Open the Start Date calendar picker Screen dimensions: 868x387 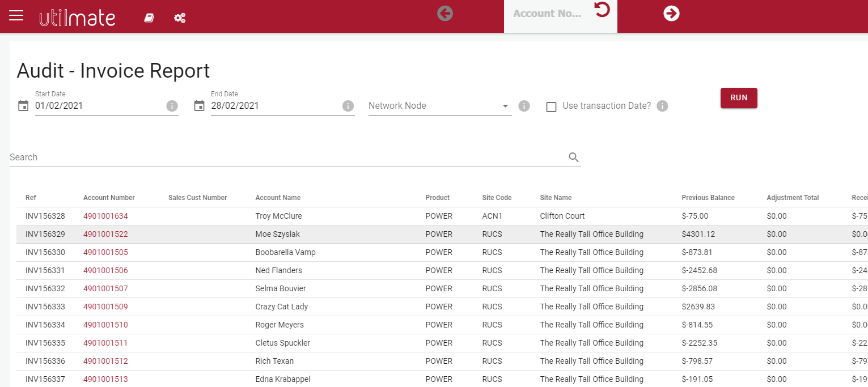click(x=23, y=106)
